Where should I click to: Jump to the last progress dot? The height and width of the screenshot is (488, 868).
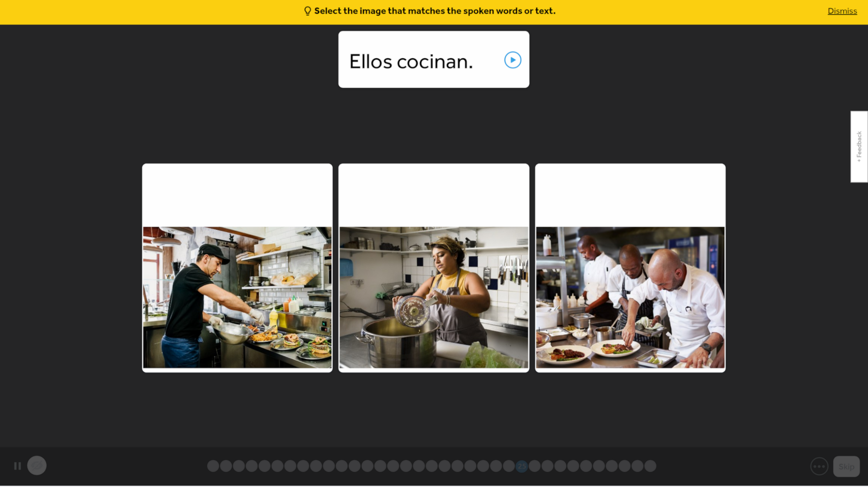[x=650, y=466]
